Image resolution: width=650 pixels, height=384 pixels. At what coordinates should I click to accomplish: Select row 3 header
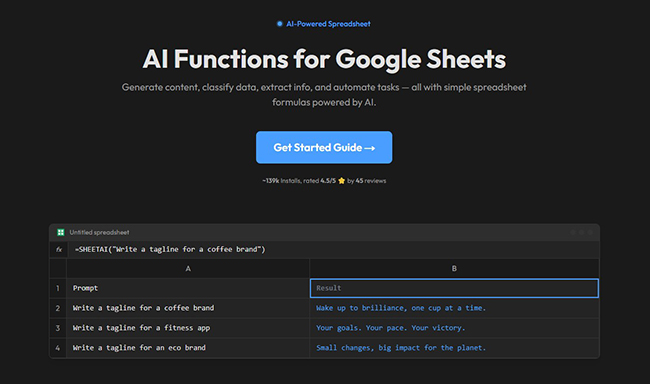click(58, 328)
